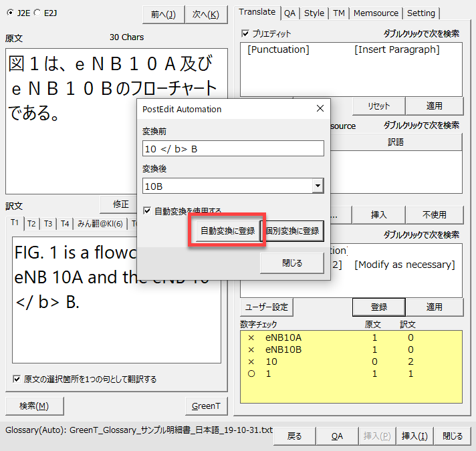Click the 変換前 input field
The height and width of the screenshot is (451, 476).
pos(233,148)
